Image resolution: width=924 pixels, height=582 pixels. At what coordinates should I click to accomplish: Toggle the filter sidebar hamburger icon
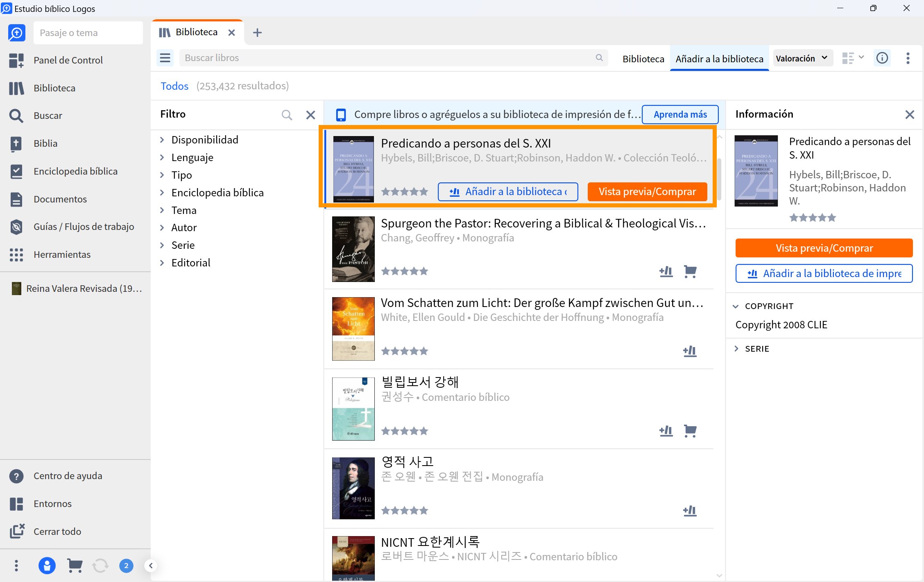165,58
